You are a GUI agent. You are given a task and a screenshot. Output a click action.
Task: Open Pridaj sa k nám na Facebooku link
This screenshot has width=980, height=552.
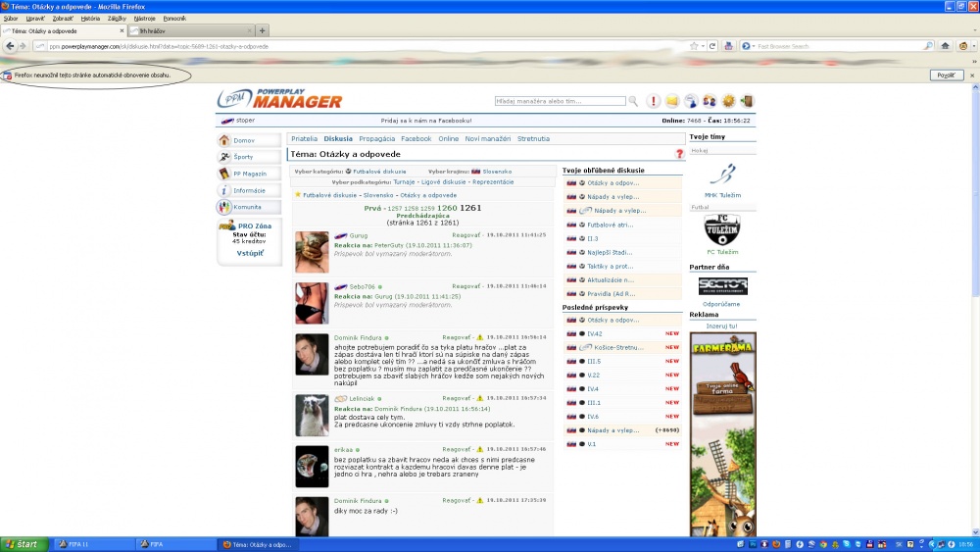(x=426, y=121)
